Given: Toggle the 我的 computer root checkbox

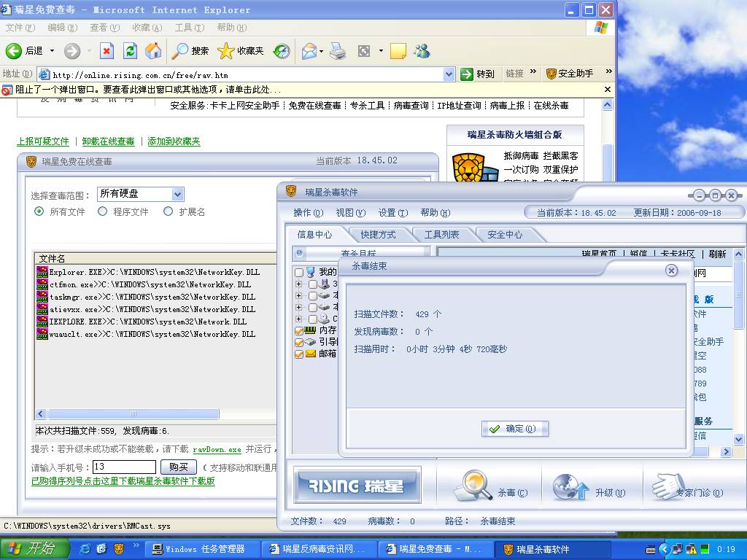Looking at the screenshot, I should (298, 273).
